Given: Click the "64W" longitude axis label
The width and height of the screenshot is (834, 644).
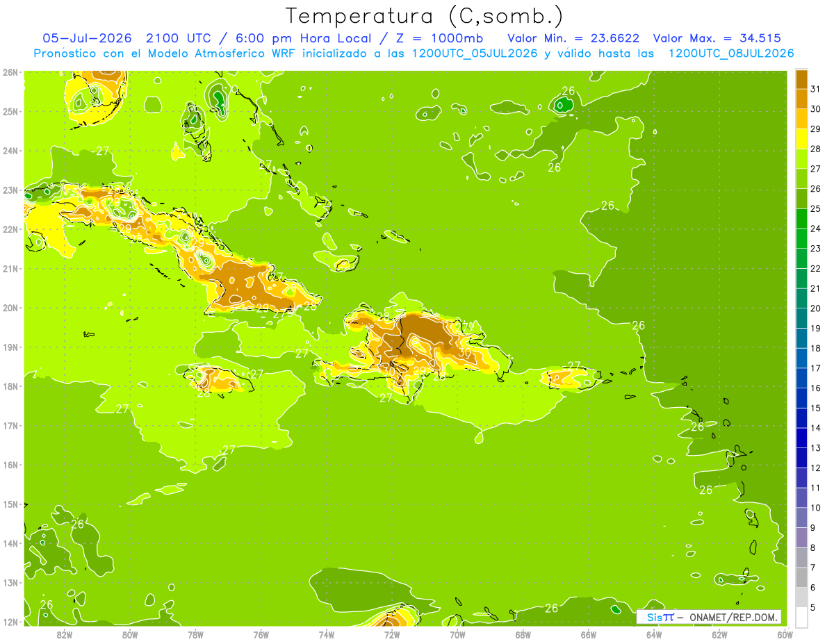Looking at the screenshot, I should click(654, 634).
